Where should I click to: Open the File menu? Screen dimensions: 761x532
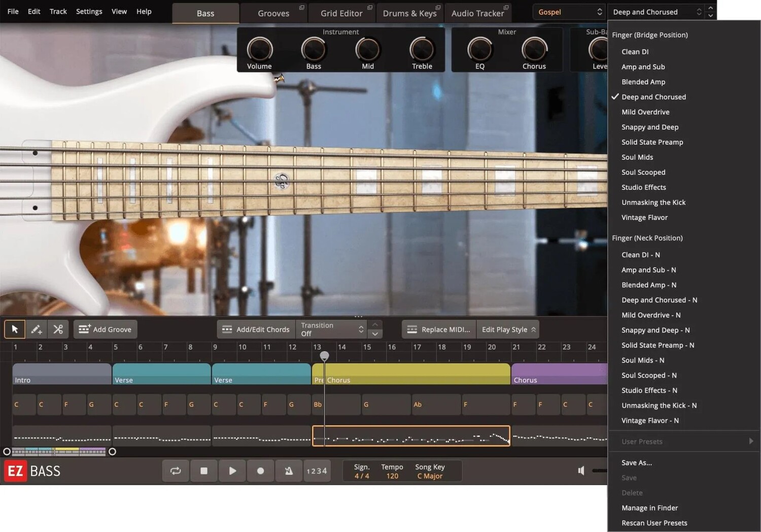[13, 11]
